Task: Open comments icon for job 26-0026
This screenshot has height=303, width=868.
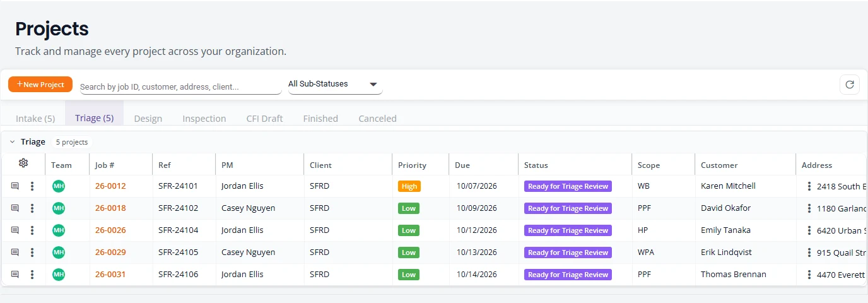Action: pyautogui.click(x=15, y=230)
